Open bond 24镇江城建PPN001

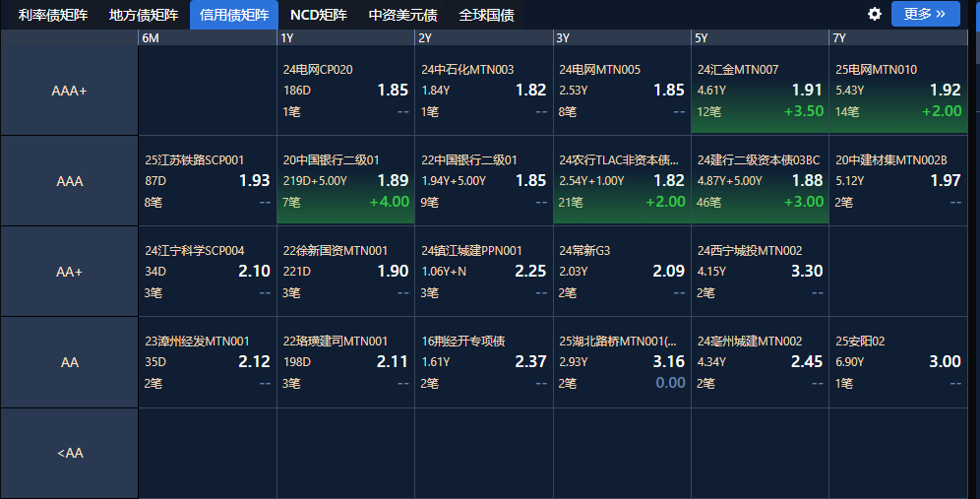click(x=471, y=251)
